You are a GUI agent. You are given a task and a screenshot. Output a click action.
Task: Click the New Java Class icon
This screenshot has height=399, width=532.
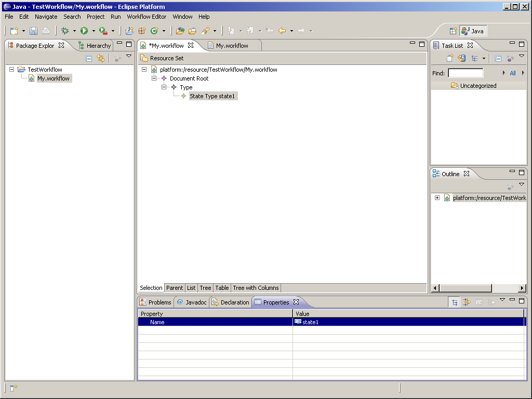(x=154, y=31)
